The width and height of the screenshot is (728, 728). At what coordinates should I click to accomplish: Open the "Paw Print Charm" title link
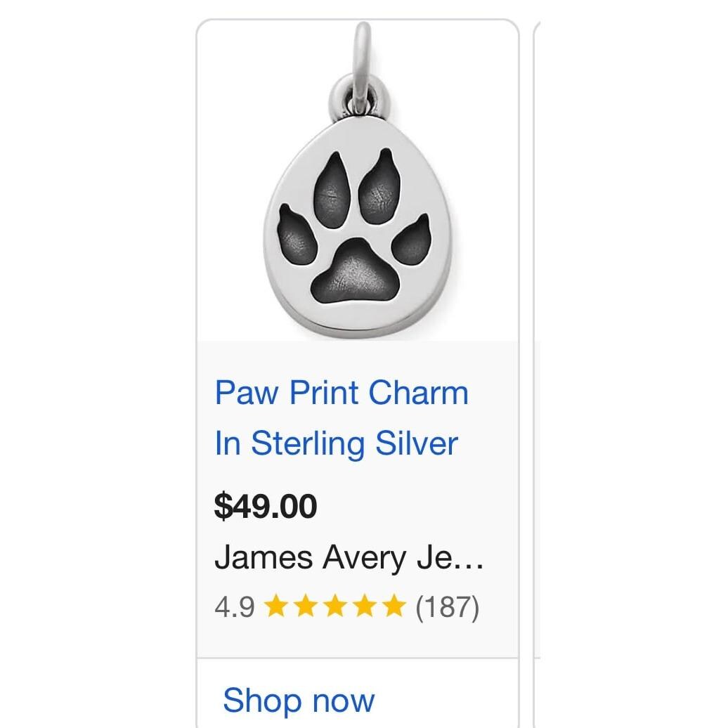(342, 392)
